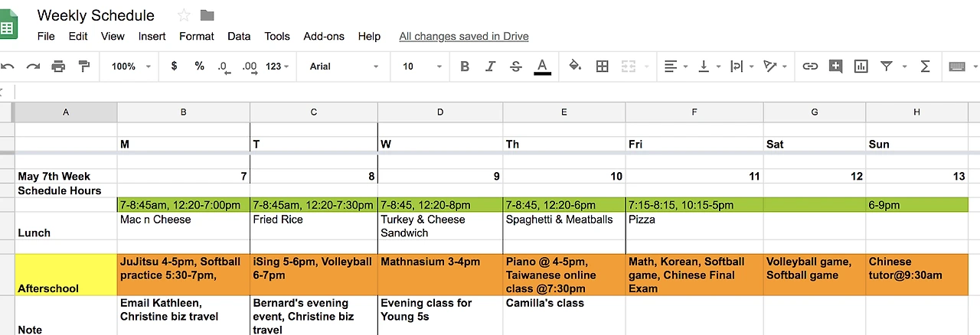
Task: Select the Pizza lunch cell
Action: (x=694, y=226)
